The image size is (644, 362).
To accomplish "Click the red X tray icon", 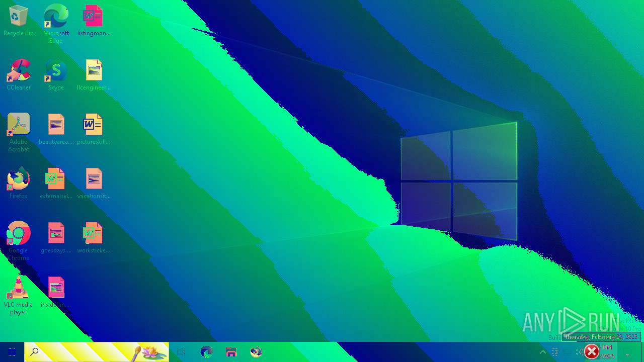I will point(592,351).
